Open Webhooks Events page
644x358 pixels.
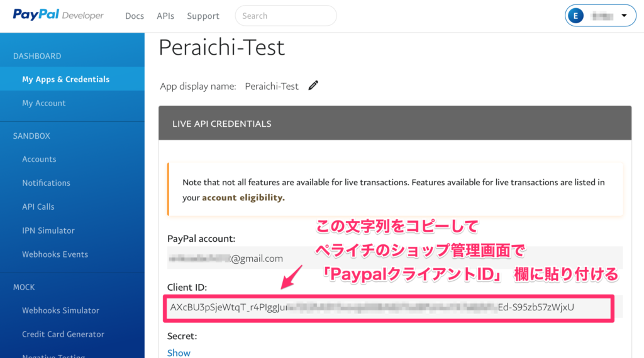click(x=55, y=254)
